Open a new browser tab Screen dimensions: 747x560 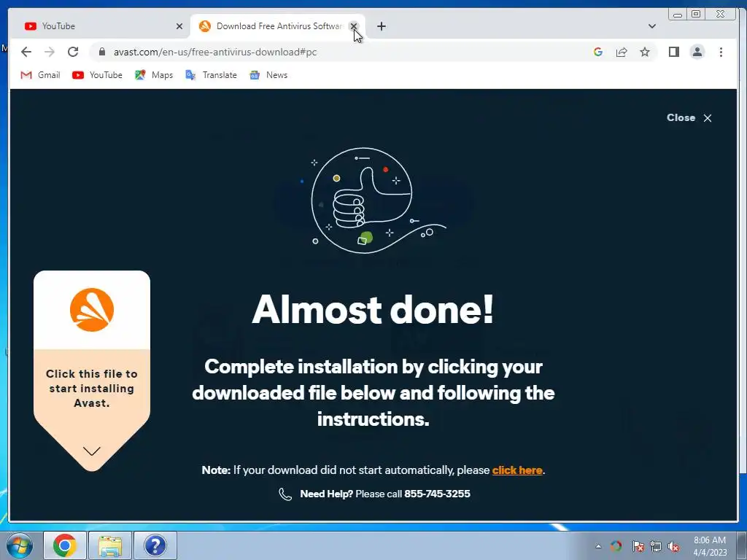(381, 26)
